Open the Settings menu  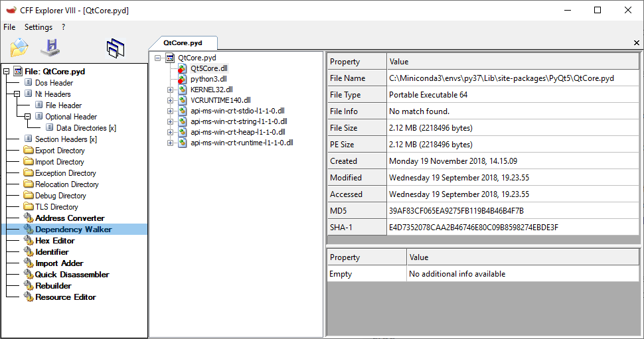[39, 27]
